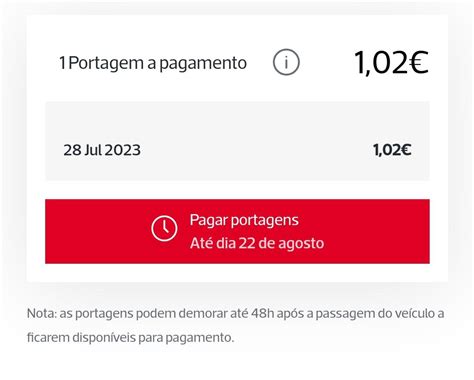Click the bold 1,02€ amount in the toll row
Image resolution: width=474 pixels, height=380 pixels.
click(392, 150)
